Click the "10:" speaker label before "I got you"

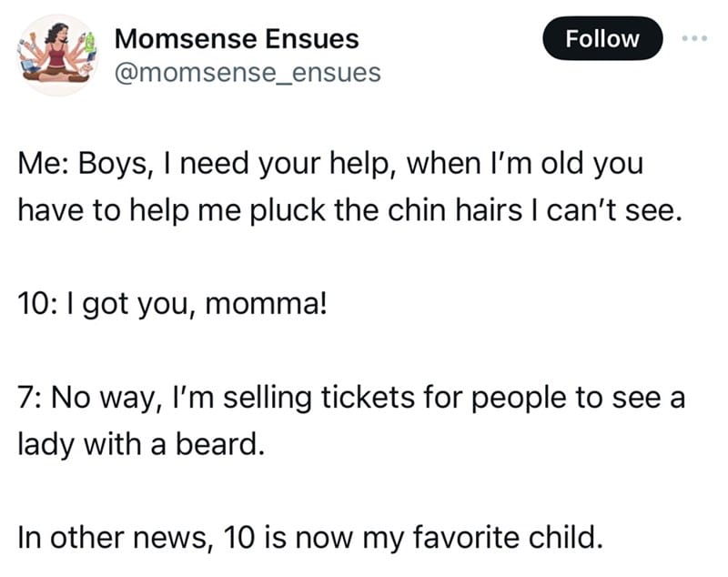(38, 305)
